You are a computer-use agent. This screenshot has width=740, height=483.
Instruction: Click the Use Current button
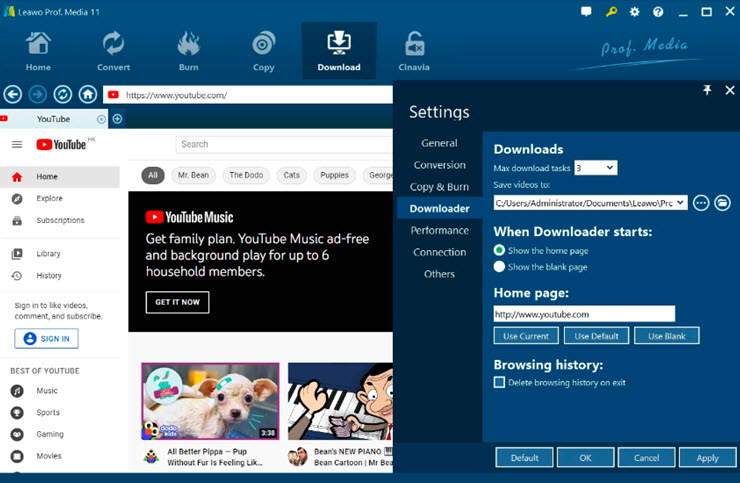pyautogui.click(x=526, y=336)
